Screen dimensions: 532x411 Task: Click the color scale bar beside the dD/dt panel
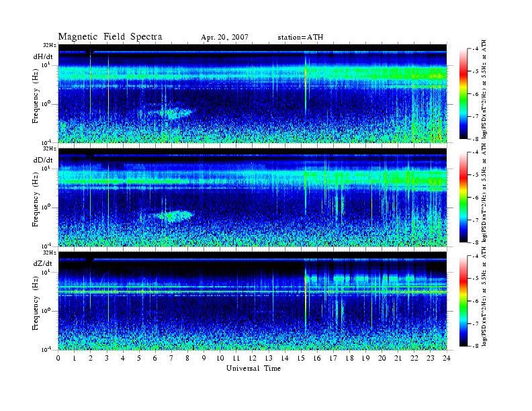pyautogui.click(x=463, y=197)
